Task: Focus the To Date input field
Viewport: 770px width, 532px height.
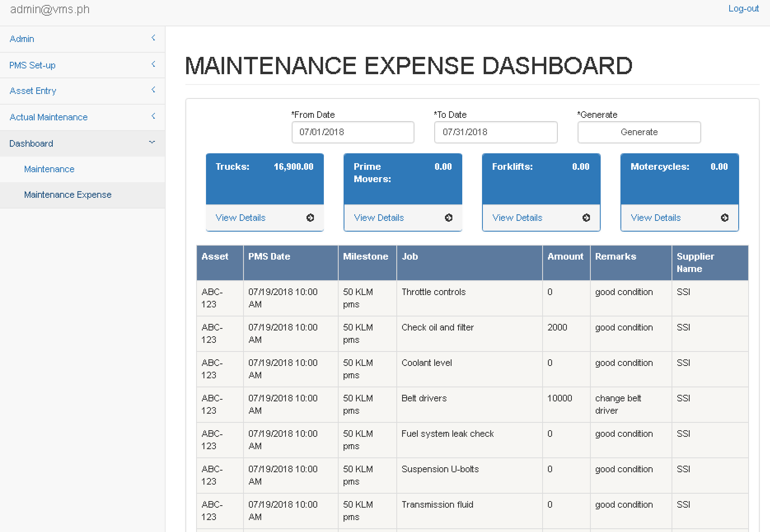Action: click(496, 132)
